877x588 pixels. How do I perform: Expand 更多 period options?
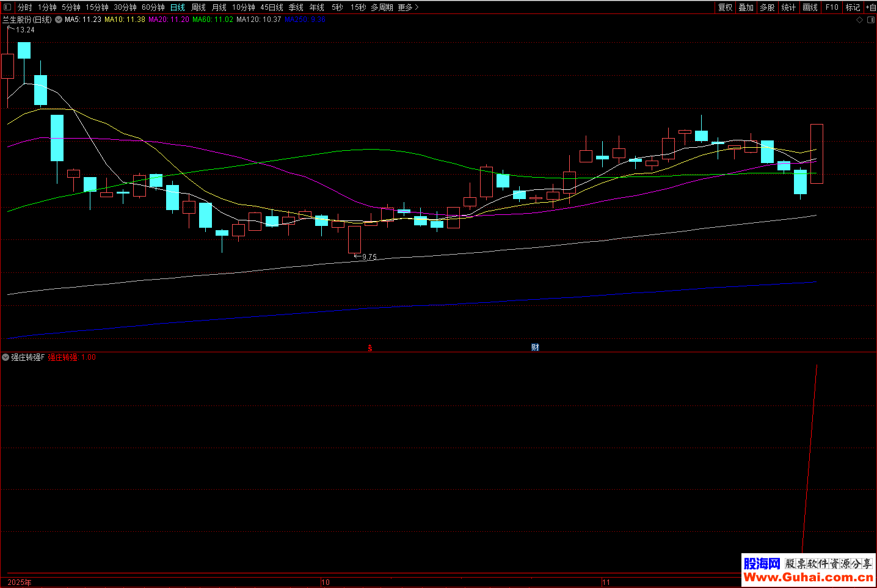[407, 7]
